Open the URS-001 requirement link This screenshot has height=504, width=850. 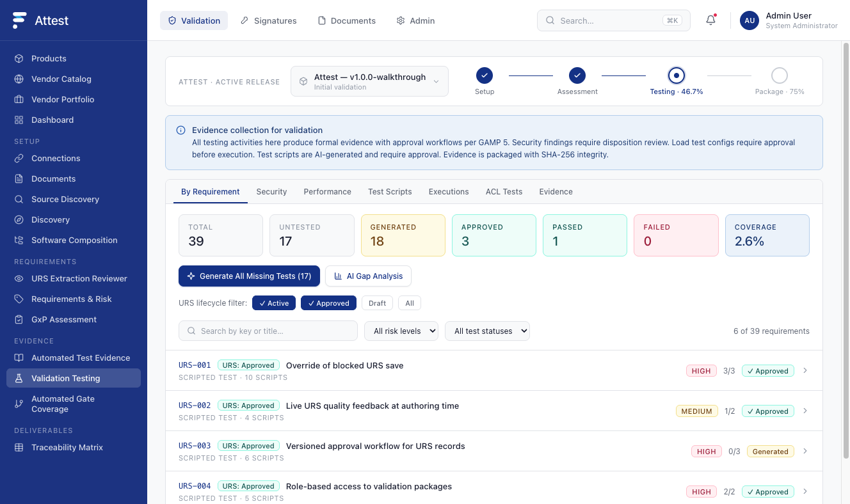[x=195, y=365]
